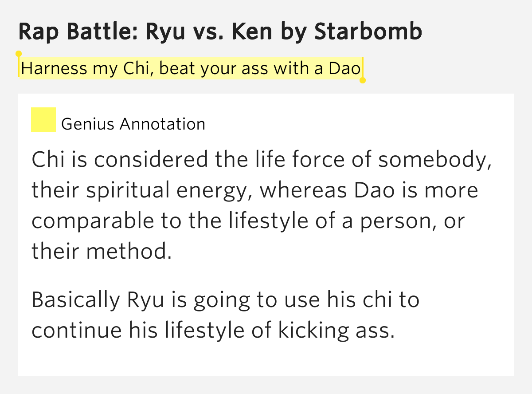This screenshot has width=532, height=394.
Task: Click the first annotation paragraph about life force
Action: coord(262,205)
